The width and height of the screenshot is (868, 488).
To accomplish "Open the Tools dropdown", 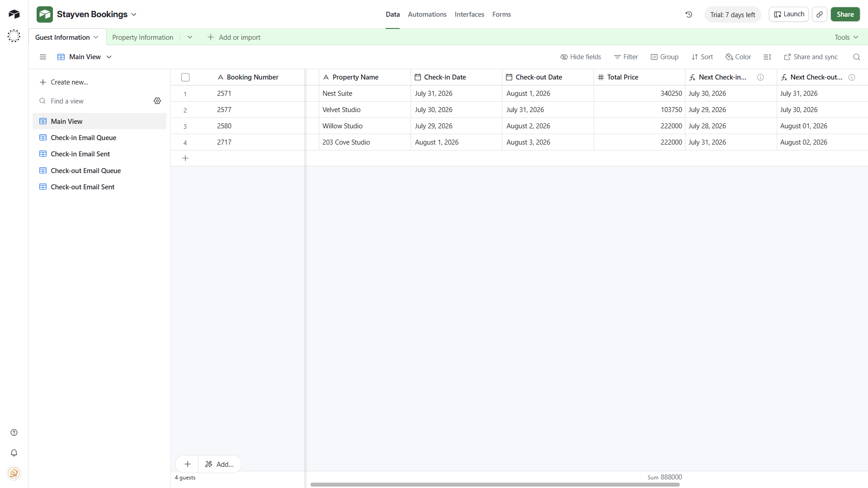I will click(846, 37).
